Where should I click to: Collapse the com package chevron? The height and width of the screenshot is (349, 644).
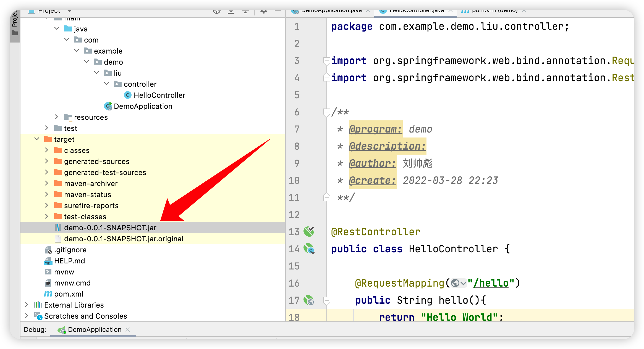67,39
